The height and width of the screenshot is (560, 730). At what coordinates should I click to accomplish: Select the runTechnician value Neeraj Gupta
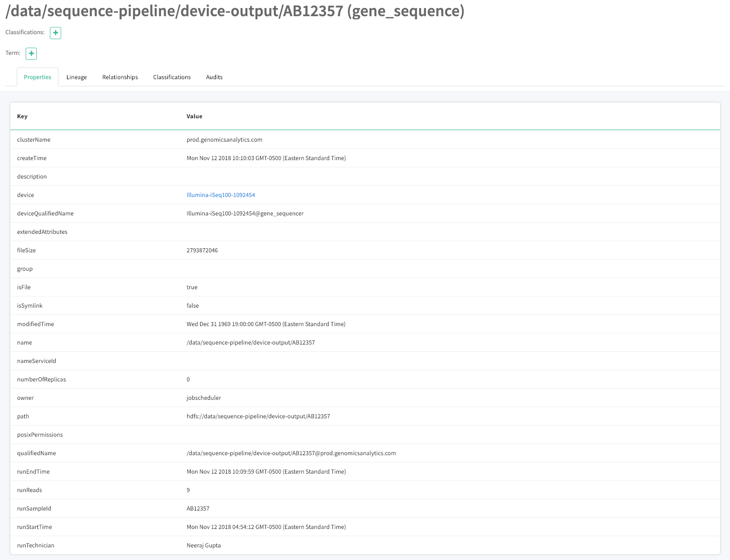click(x=204, y=545)
